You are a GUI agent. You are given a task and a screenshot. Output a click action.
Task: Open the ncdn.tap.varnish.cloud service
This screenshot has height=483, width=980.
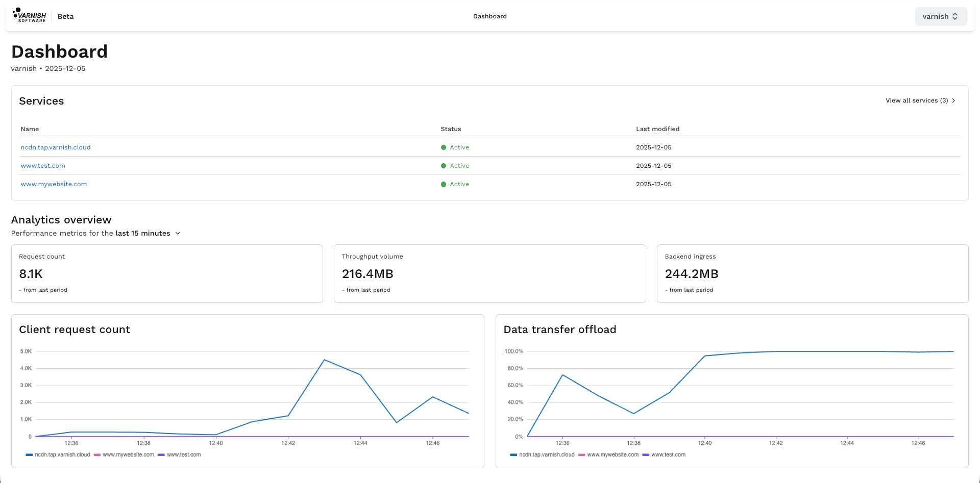pos(56,147)
